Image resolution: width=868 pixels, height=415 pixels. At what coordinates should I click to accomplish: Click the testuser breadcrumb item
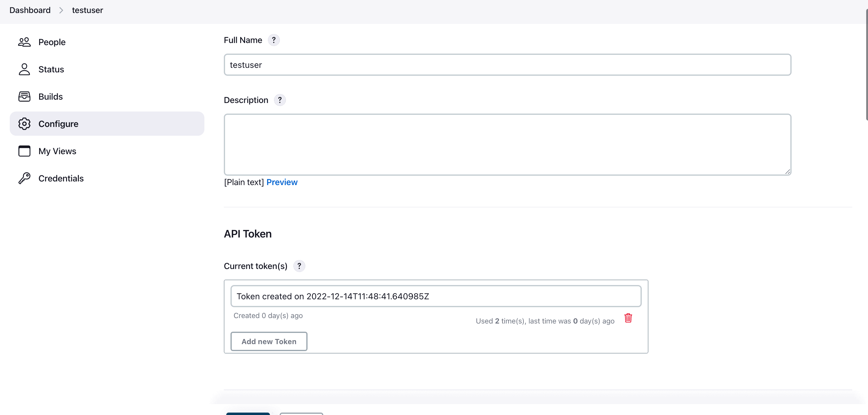coord(87,10)
